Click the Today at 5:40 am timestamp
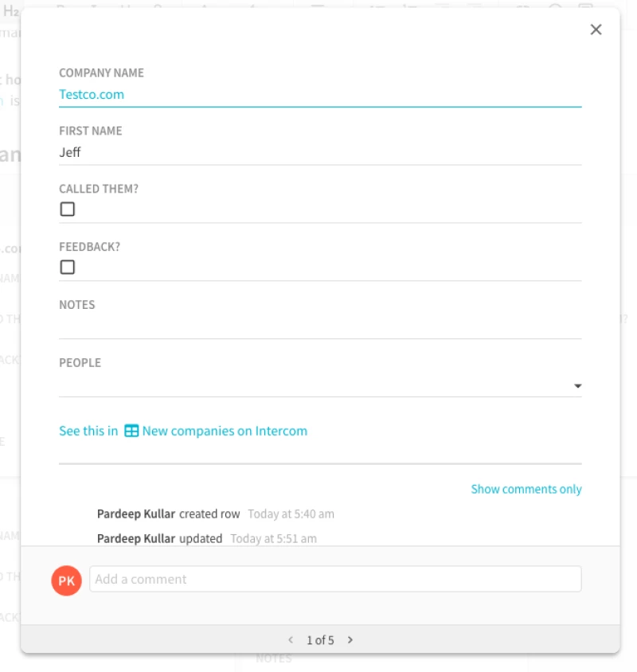637x672 pixels. click(x=291, y=514)
